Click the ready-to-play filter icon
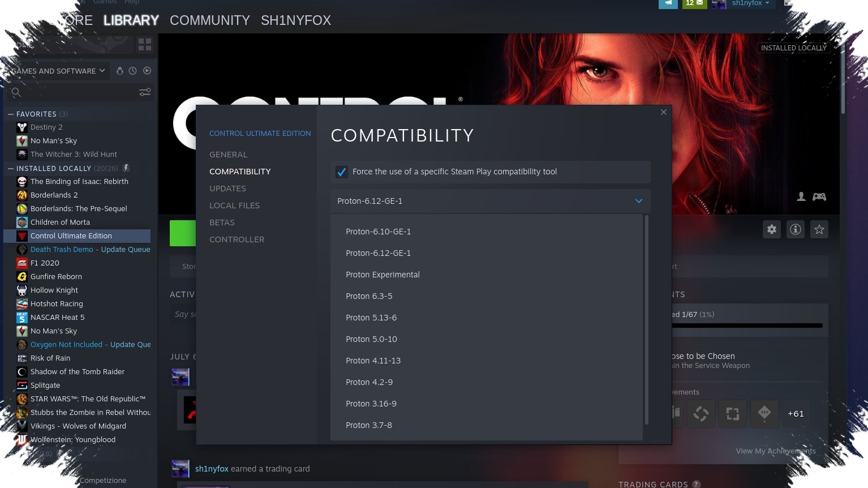The height and width of the screenshot is (488, 868). click(147, 71)
